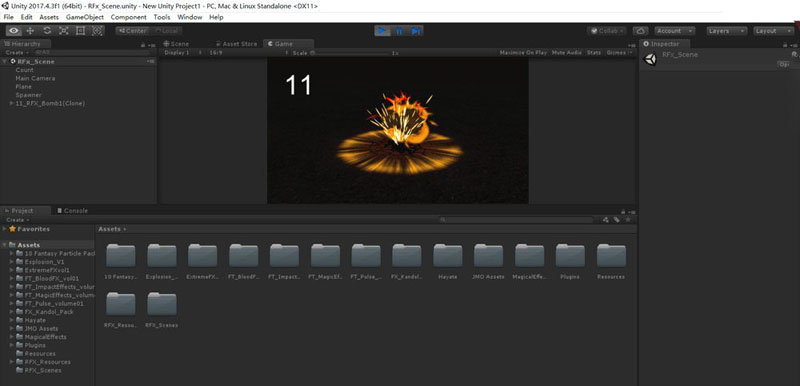Open the Window menu

pos(190,17)
